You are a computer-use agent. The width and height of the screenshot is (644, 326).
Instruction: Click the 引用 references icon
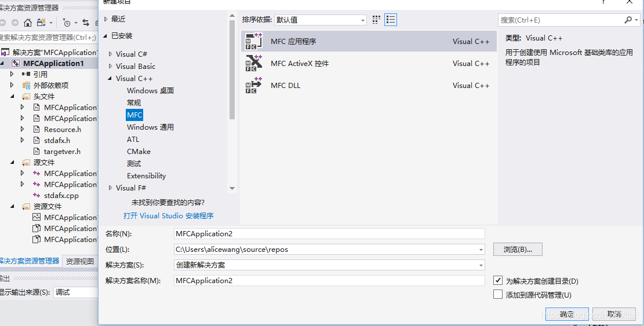point(26,74)
